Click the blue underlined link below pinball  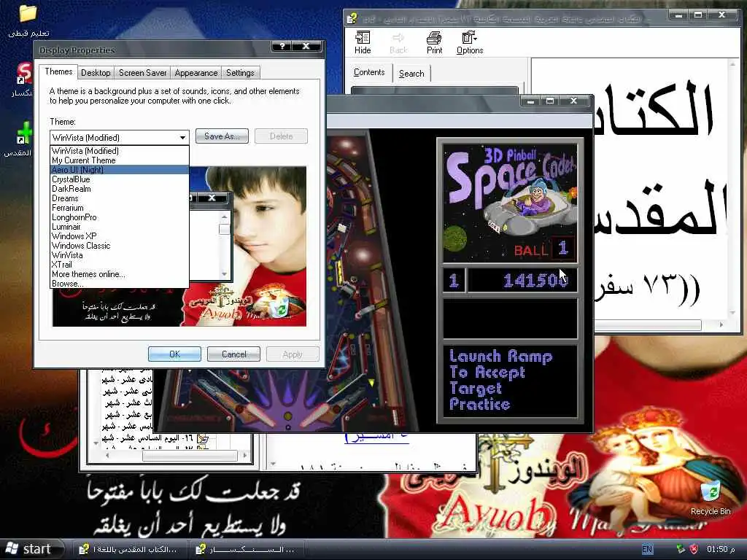(376, 437)
